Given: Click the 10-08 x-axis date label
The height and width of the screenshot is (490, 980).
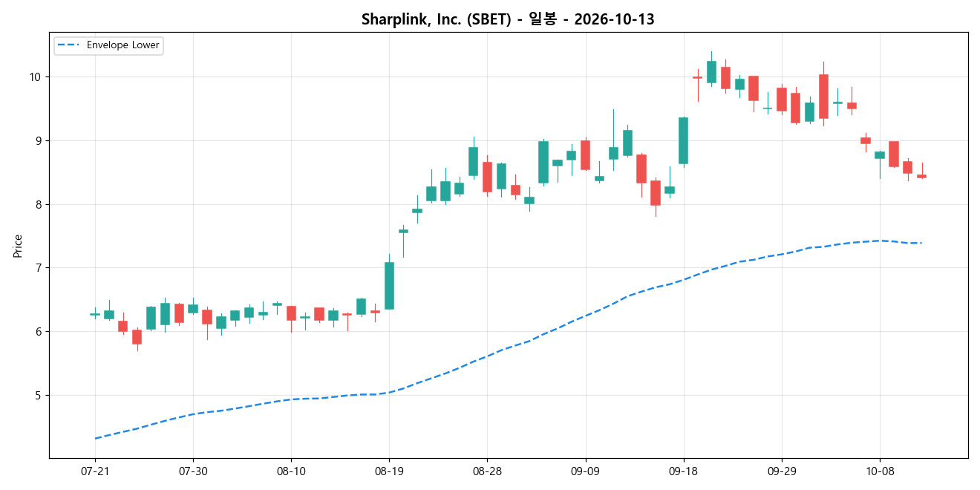Looking at the screenshot, I should coord(879,471).
